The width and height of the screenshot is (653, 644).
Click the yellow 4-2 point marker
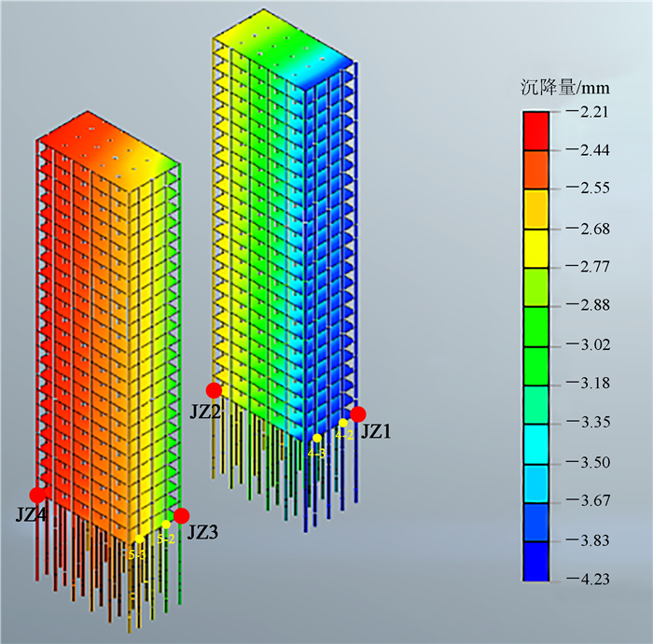tap(343, 424)
